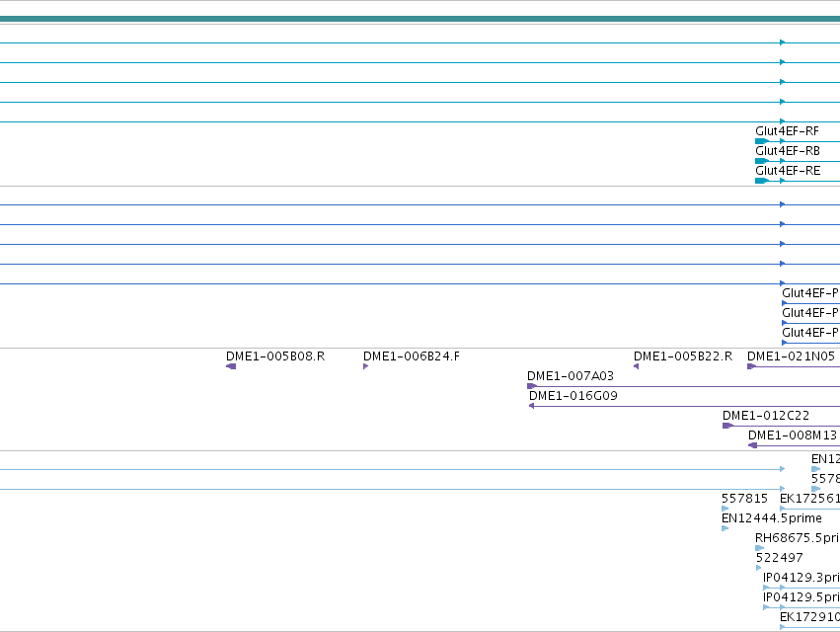Select the small arrow under 522497
840x632 pixels.
pos(759,568)
